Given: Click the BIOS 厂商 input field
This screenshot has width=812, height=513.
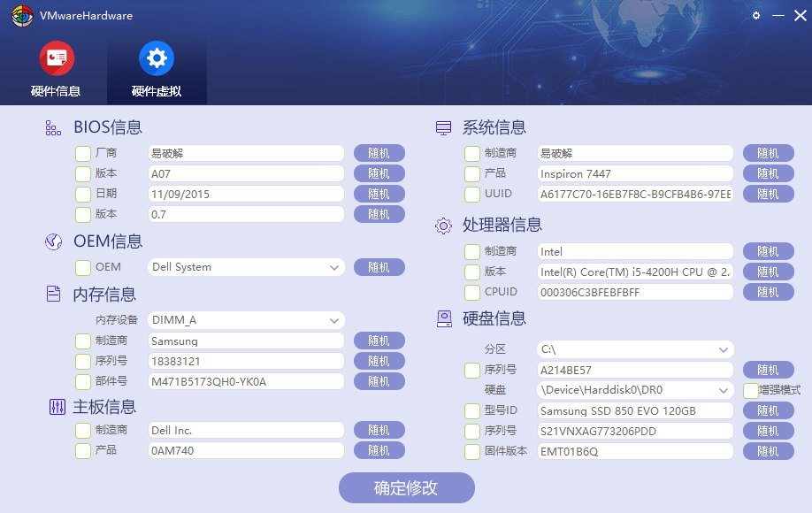Looking at the screenshot, I should pyautogui.click(x=246, y=153).
